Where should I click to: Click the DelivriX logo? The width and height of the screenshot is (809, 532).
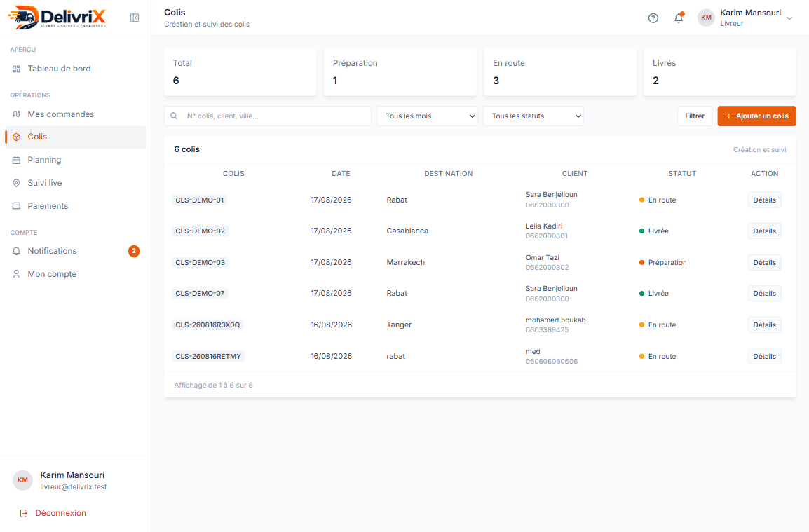tap(57, 18)
